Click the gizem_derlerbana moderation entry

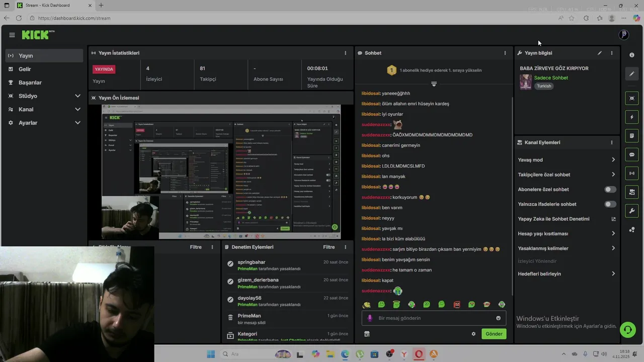(x=287, y=283)
